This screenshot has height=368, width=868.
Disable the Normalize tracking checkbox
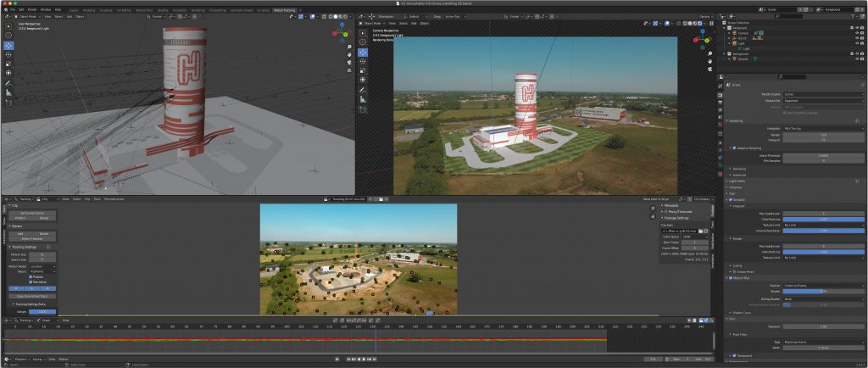[31, 282]
